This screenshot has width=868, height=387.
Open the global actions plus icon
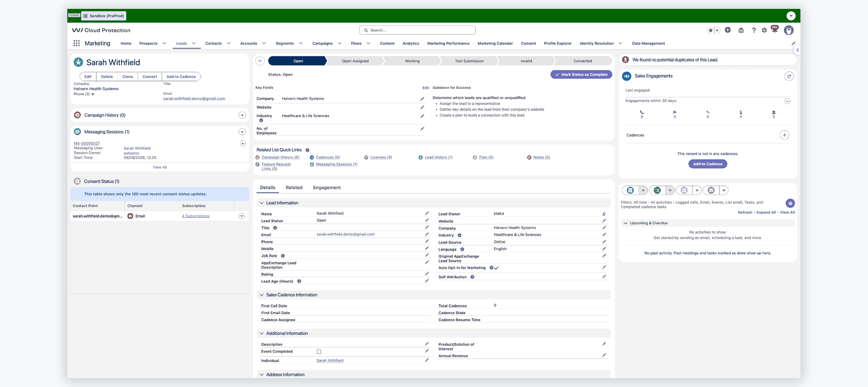click(x=727, y=30)
